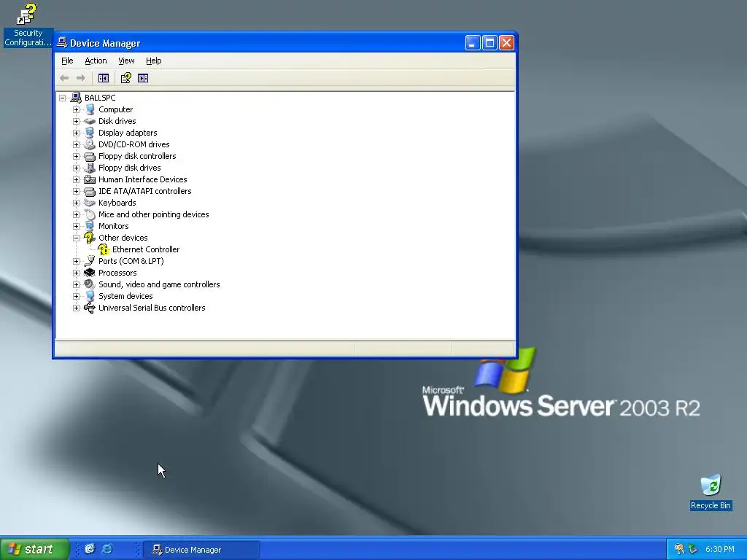
Task: Select the Recycle Bin desktop icon
Action: 711,492
